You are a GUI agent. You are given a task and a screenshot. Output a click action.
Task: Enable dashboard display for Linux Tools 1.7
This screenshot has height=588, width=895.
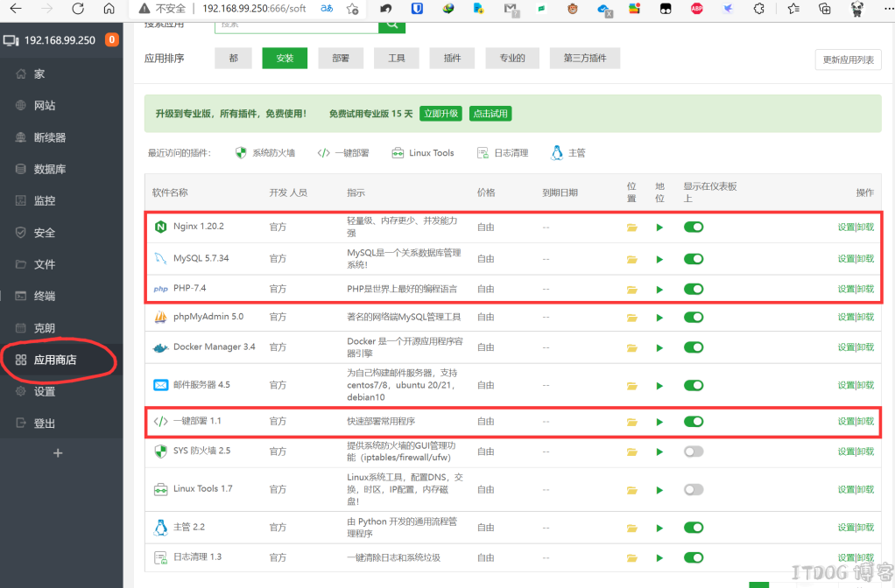coord(694,490)
